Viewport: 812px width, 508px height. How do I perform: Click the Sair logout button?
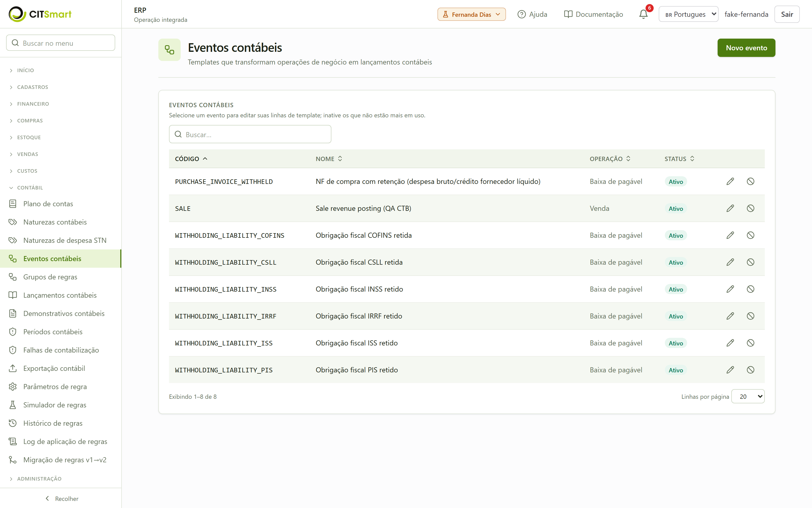point(787,14)
